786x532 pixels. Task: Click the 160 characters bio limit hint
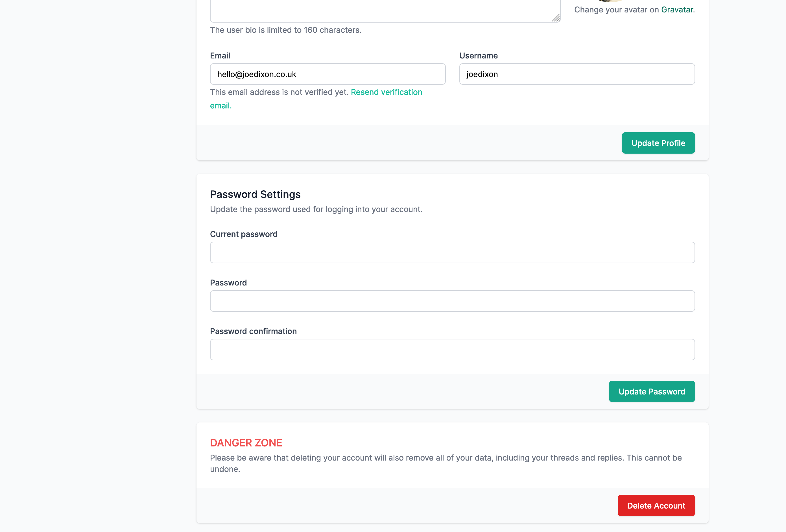click(285, 30)
